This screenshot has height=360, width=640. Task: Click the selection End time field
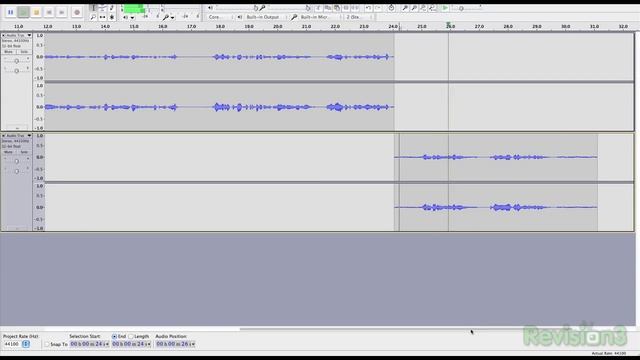tap(131, 344)
